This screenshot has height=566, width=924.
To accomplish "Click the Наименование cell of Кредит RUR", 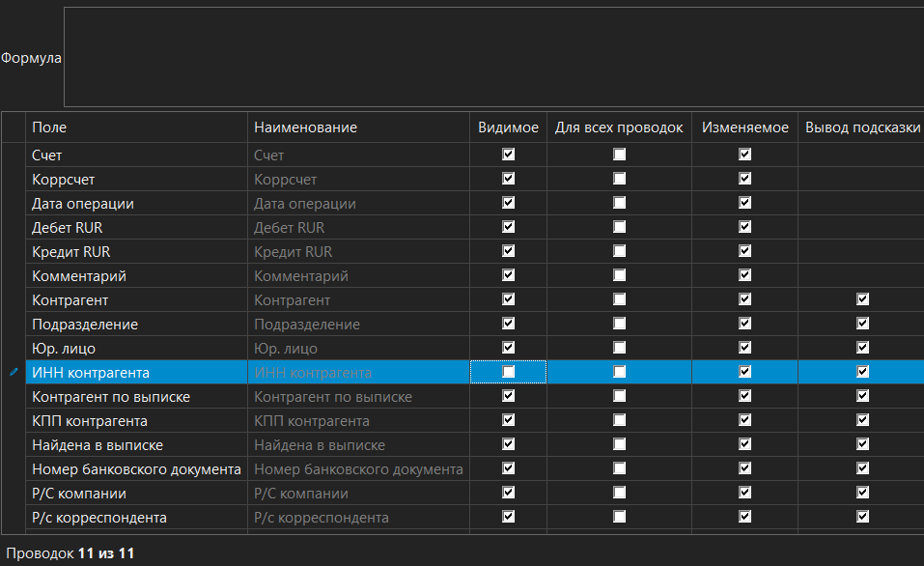I will (357, 251).
